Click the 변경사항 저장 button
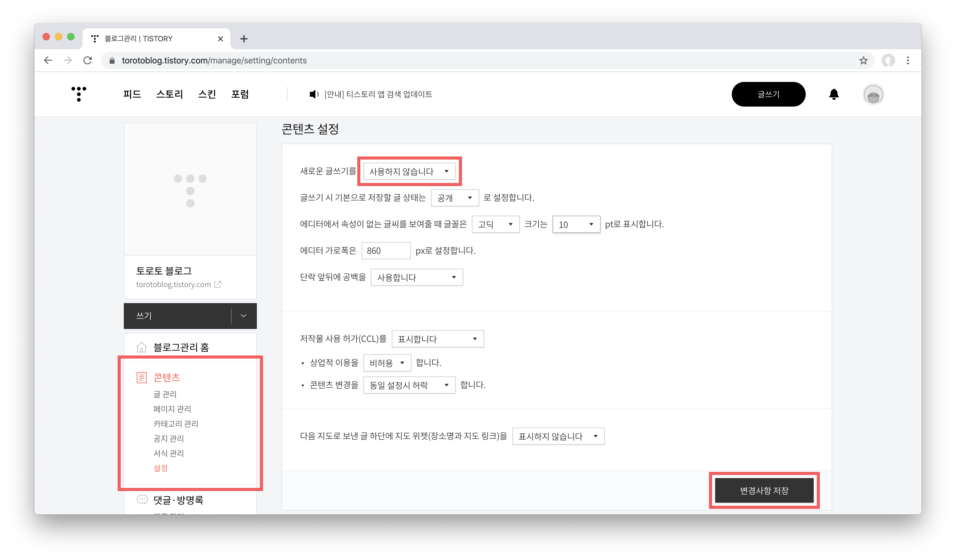This screenshot has height=560, width=956. point(764,491)
